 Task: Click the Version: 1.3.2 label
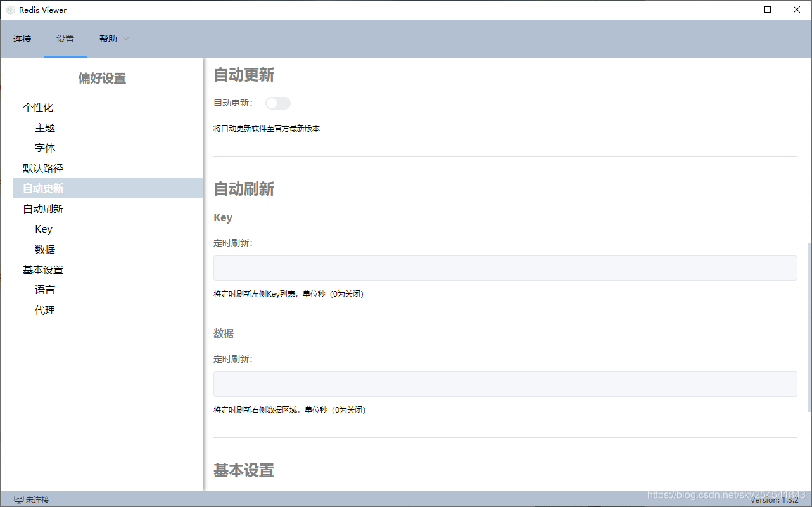(x=775, y=499)
